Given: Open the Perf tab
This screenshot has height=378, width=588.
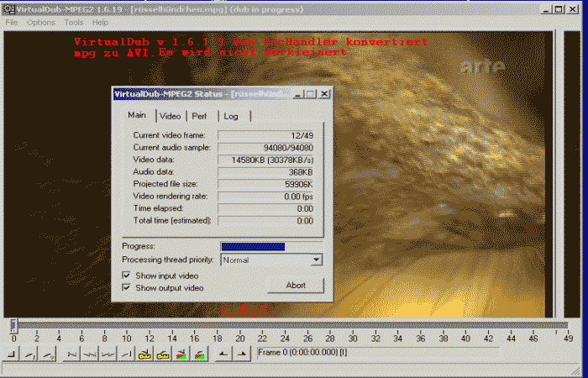Looking at the screenshot, I should coord(199,116).
